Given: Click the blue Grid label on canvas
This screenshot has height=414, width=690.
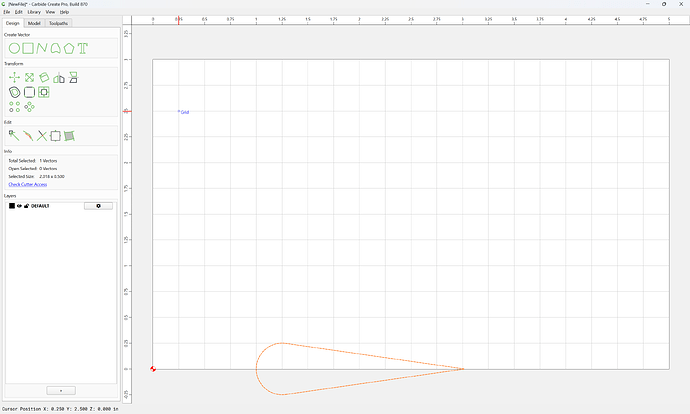Looking at the screenshot, I should pos(184,112).
